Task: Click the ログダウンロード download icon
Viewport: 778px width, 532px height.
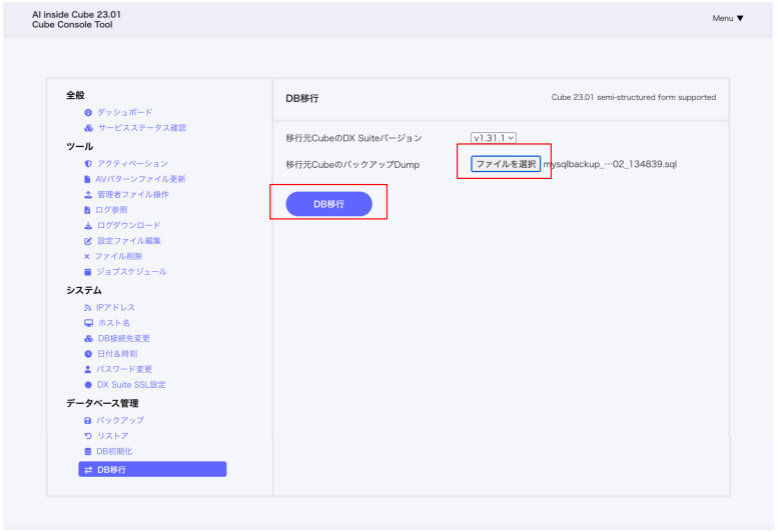Action: [x=88, y=225]
